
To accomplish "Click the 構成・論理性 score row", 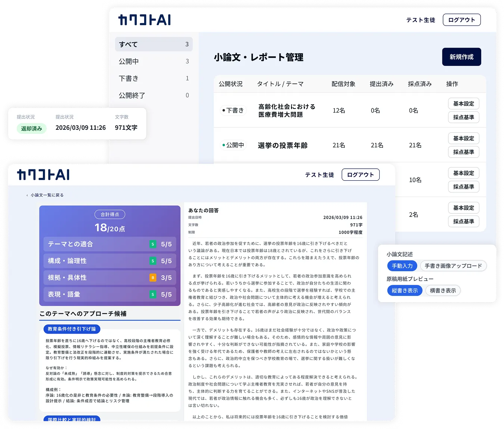I will point(110,261).
